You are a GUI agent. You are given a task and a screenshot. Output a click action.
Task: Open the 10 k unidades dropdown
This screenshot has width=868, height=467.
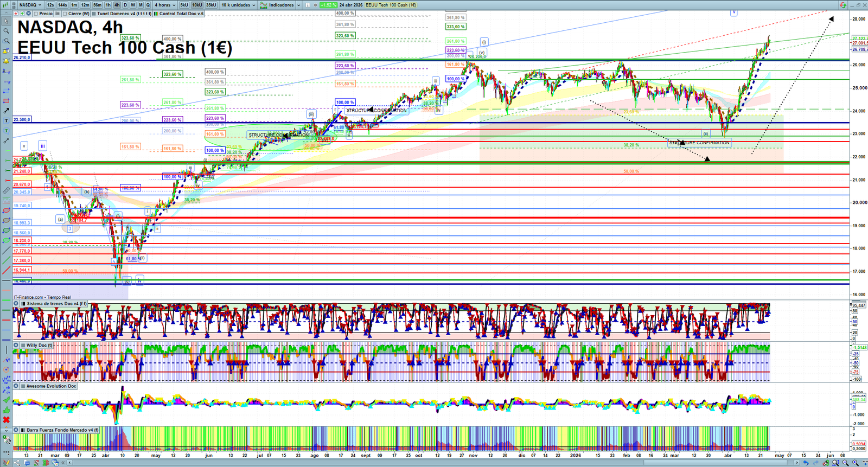pos(238,5)
